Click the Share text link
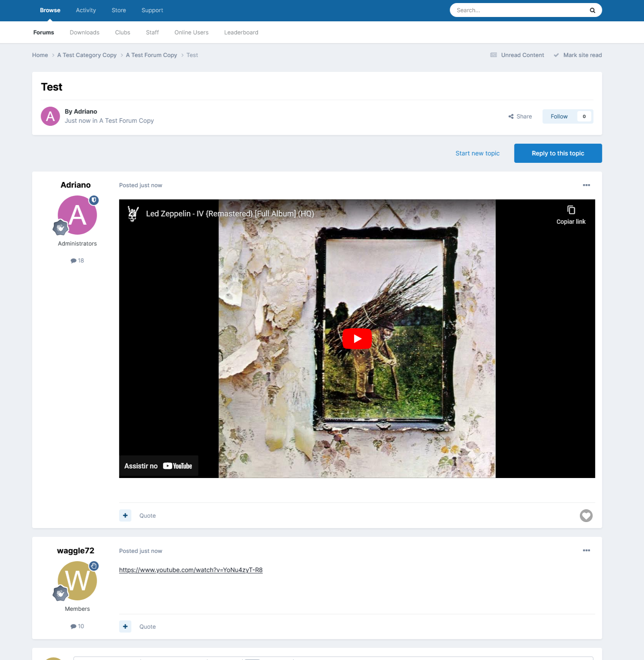The height and width of the screenshot is (660, 644). tap(524, 117)
